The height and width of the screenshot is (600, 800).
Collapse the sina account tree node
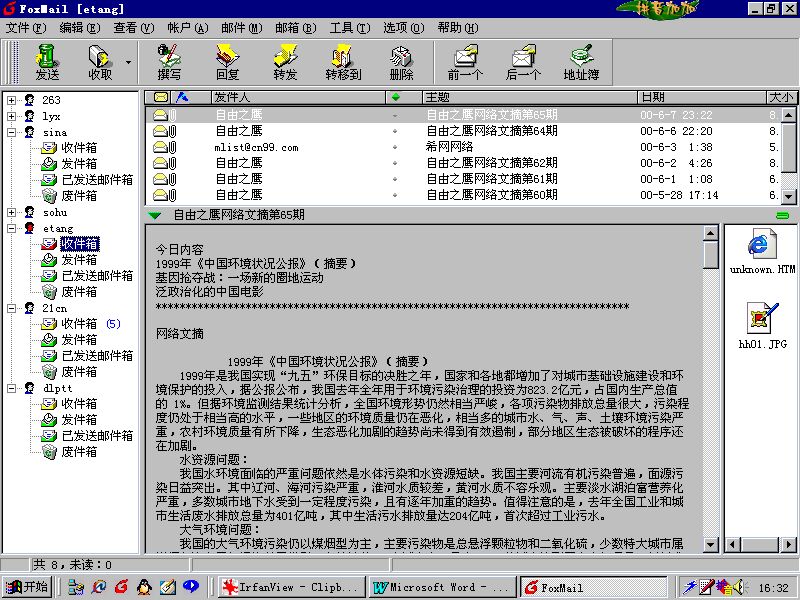pyautogui.click(x=12, y=132)
